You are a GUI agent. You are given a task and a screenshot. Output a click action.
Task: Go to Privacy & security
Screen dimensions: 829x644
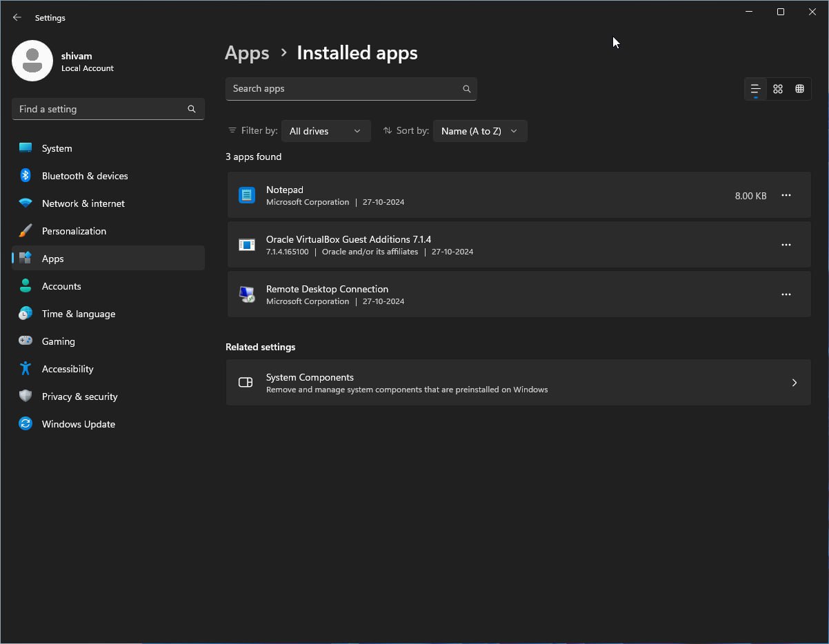tap(108, 396)
